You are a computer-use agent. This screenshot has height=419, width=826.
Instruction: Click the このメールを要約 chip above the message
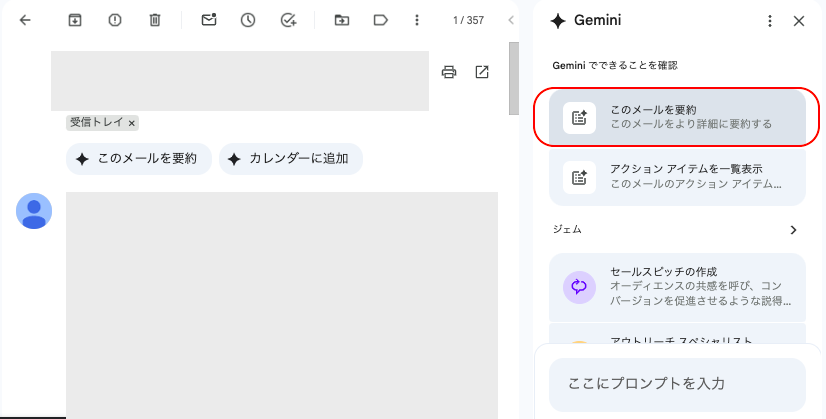pyautogui.click(x=139, y=159)
